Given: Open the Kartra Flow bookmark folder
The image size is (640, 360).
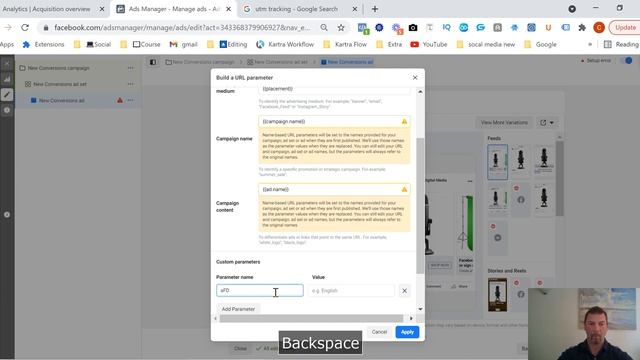Looking at the screenshot, I should [345, 44].
